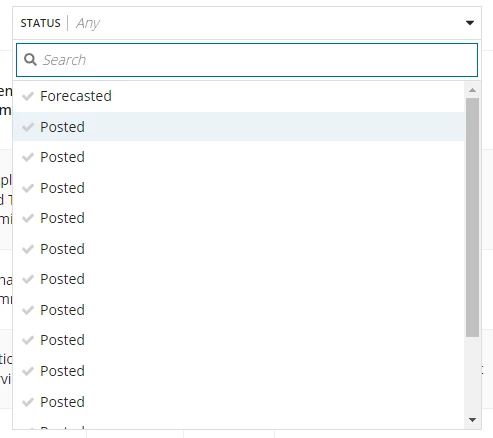Screen dimensions: 493x438
Task: Click the Status Any combo box field
Action: tap(247, 23)
